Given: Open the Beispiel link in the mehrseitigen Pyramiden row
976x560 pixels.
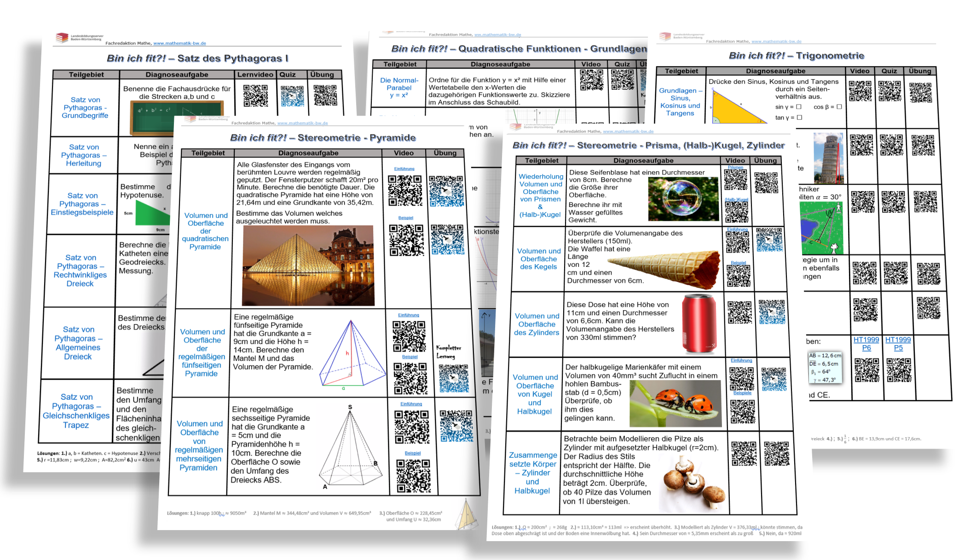Looking at the screenshot, I should 412,453.
